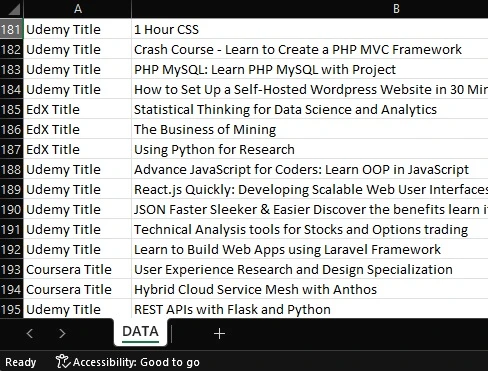Select 'Crash Course - Learn to Create a PHP MVC Framework' cell
Image resolution: width=488 pixels, height=371 pixels.
[x=310, y=49]
